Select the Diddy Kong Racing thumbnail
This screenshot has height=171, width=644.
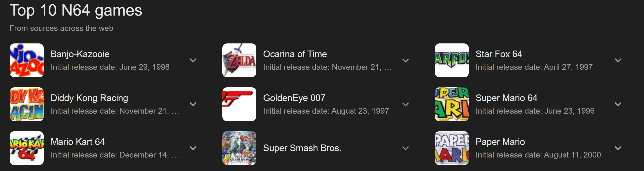click(27, 104)
